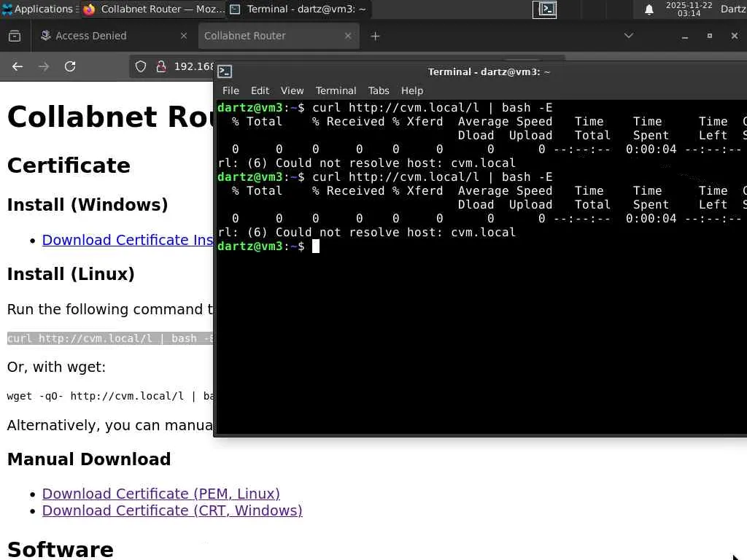
Task: Click Download Certificate (CRT, Windows) link
Action: click(172, 510)
